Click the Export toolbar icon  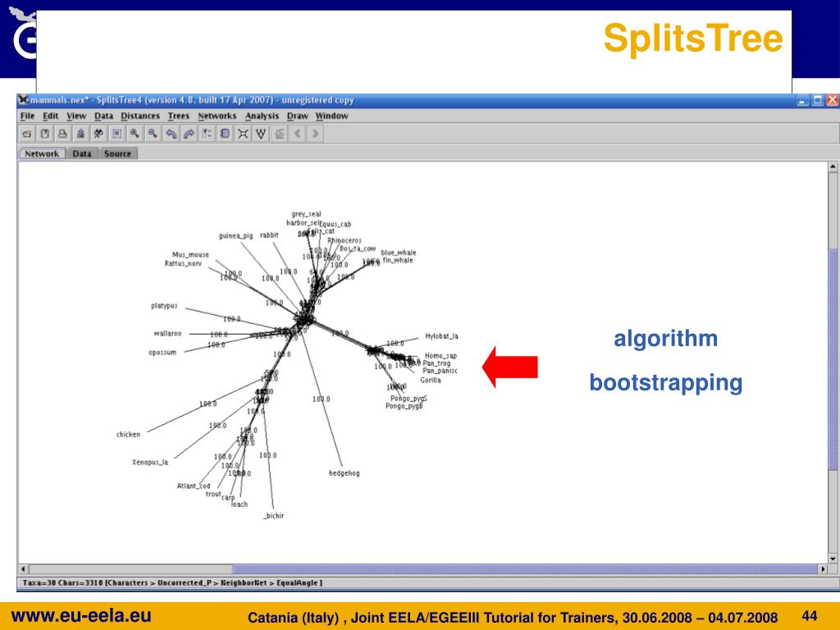pos(81,134)
